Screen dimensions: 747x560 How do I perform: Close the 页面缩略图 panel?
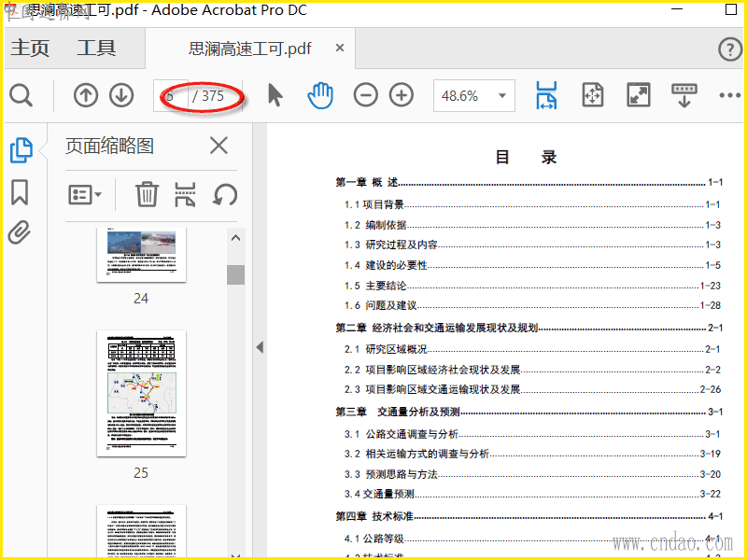218,146
